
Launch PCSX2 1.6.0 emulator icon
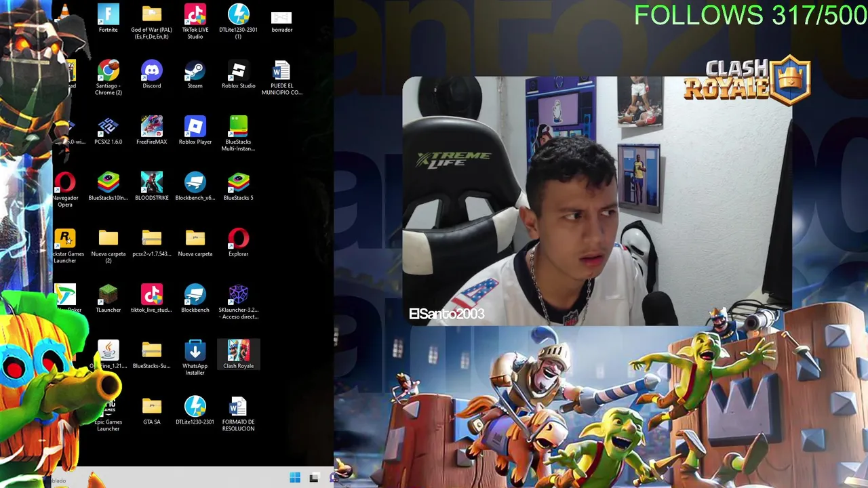tap(108, 131)
